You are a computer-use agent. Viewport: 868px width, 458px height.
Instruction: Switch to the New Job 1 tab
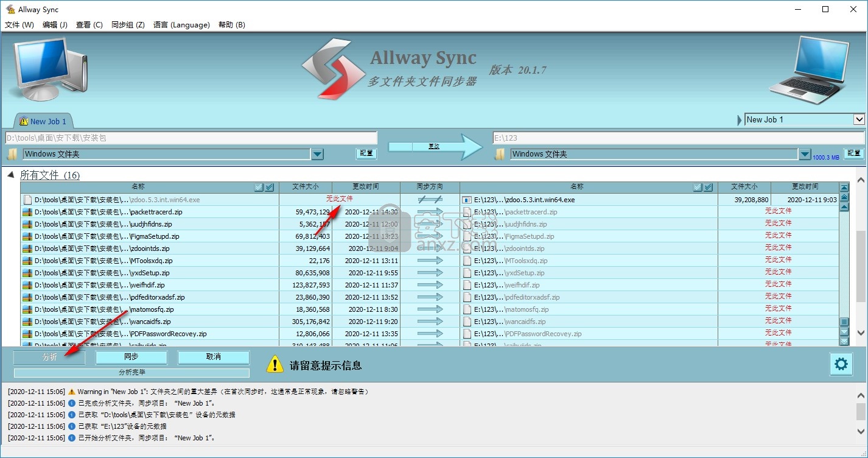click(43, 121)
